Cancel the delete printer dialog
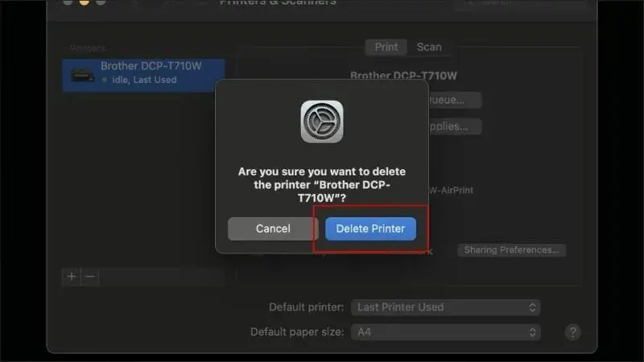 pos(273,228)
